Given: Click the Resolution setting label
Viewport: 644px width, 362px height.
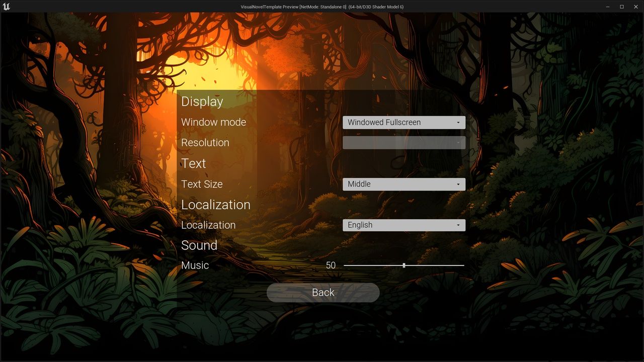Looking at the screenshot, I should pyautogui.click(x=205, y=143).
